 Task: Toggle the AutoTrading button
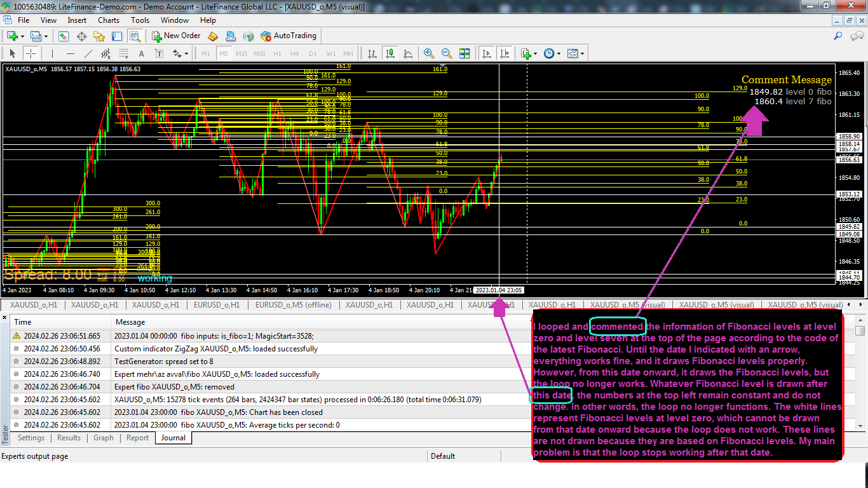click(288, 36)
